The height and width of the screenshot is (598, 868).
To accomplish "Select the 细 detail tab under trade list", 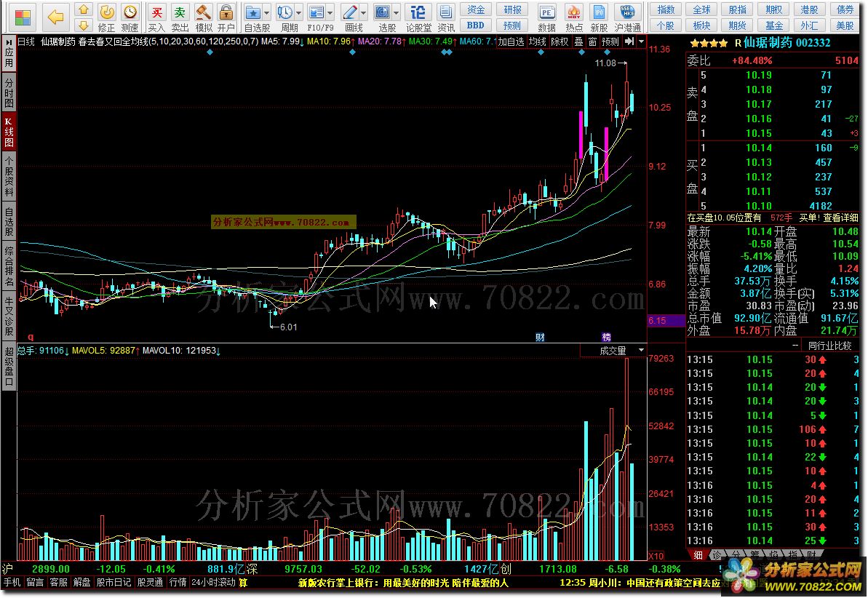I will tap(698, 555).
